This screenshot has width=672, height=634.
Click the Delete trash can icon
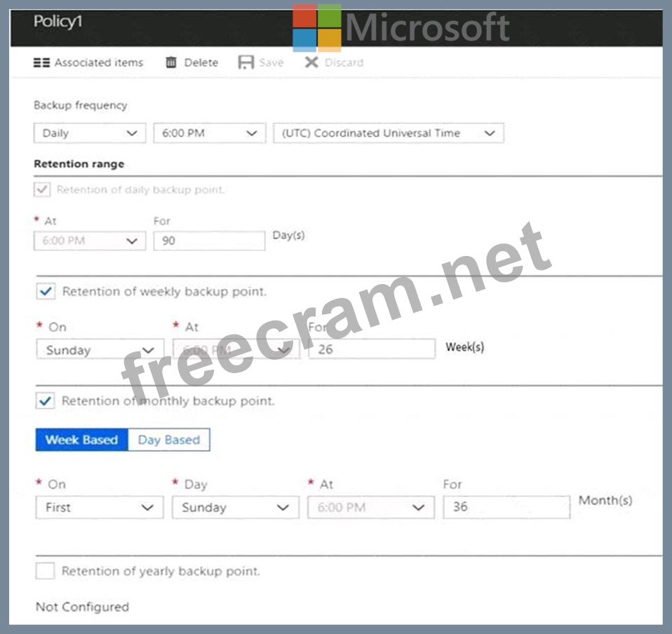171,62
